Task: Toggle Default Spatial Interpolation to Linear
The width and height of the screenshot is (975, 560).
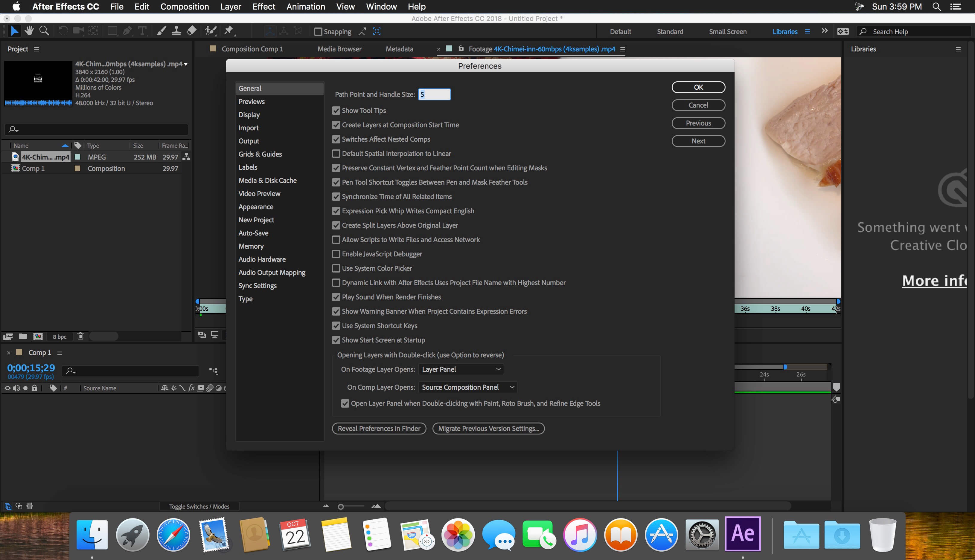Action: click(x=336, y=153)
